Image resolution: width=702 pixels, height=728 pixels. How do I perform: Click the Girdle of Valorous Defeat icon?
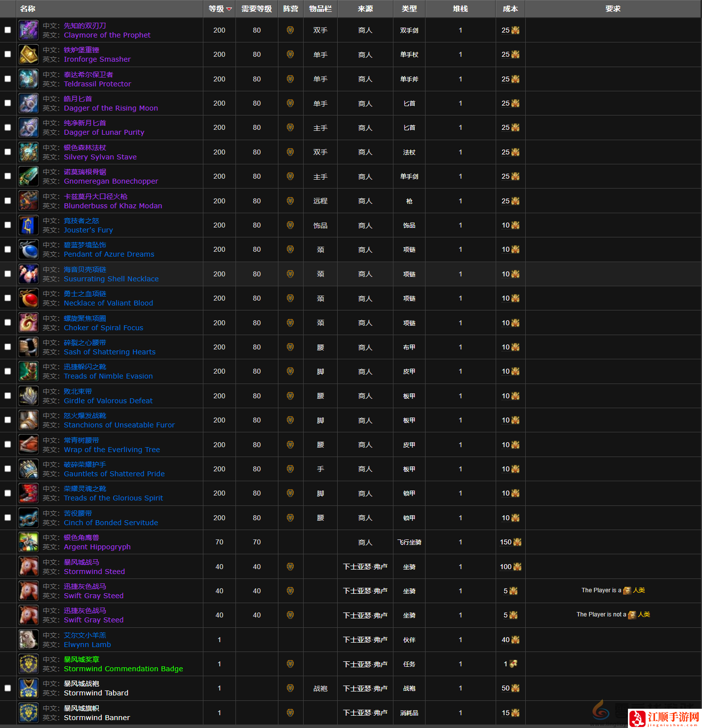coord(29,396)
